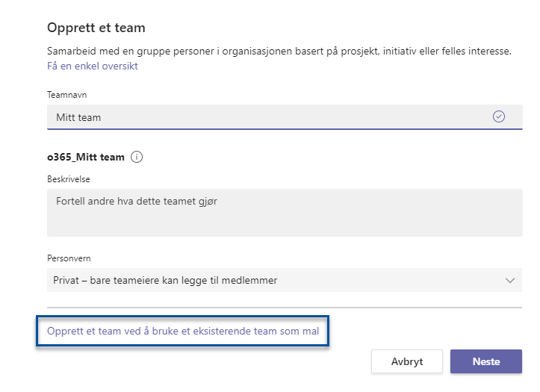Viewport: 540px width, 392px height.
Task: Click the 'Opprett et team' dialog heading
Action: click(96, 28)
